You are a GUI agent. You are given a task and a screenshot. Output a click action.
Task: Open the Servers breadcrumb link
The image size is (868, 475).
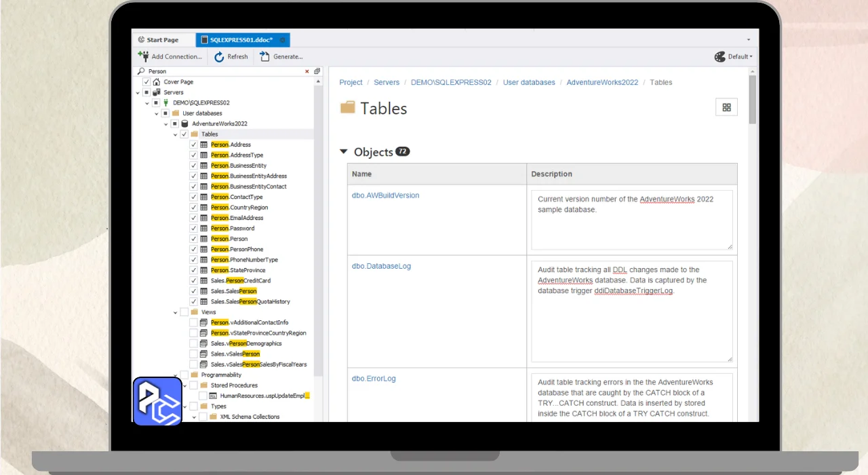coord(387,82)
